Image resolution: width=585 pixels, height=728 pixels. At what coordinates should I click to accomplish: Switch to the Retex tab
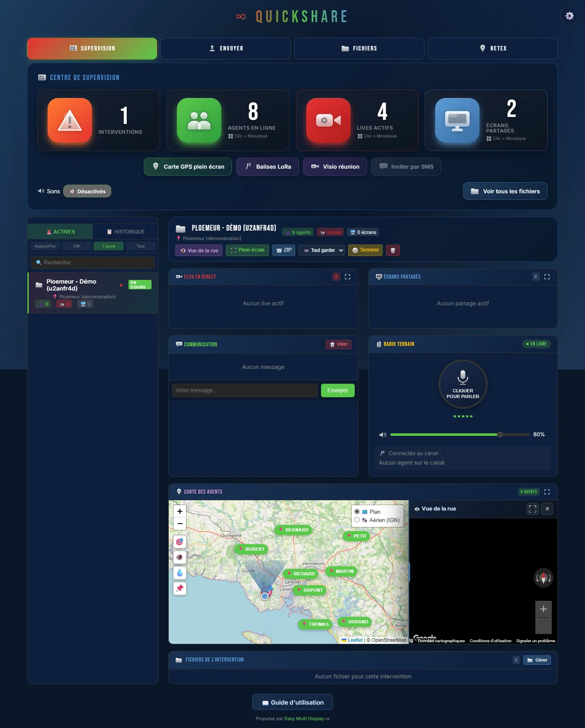[493, 48]
